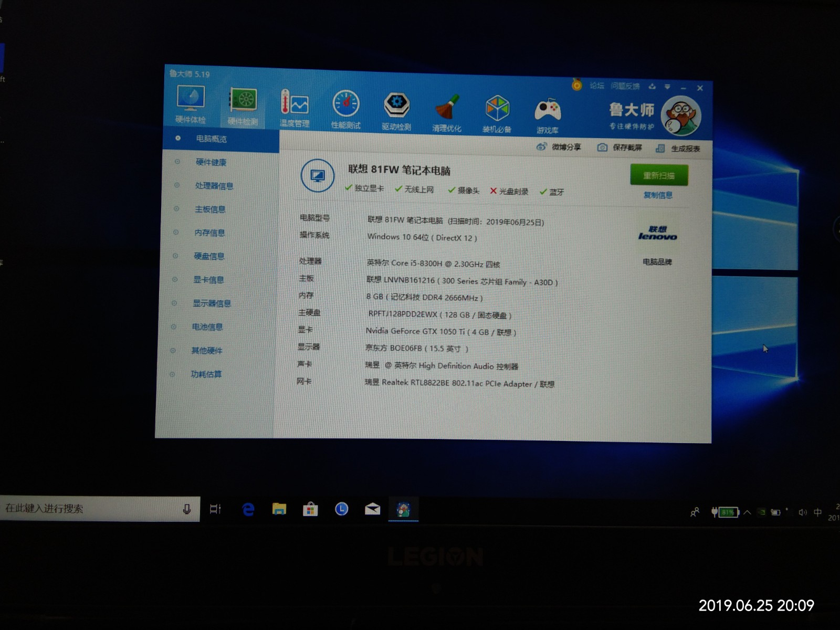Click the 81% battery indicator in tray
This screenshot has height=630, width=840.
(x=726, y=512)
